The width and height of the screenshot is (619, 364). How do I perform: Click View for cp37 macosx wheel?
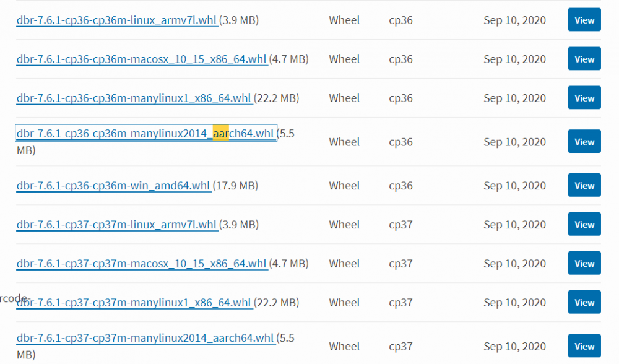click(584, 263)
